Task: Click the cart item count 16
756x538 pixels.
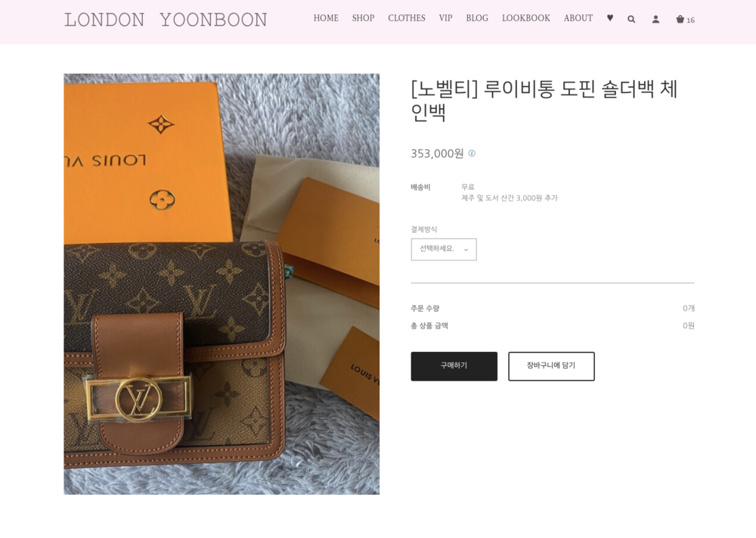Action: point(690,20)
